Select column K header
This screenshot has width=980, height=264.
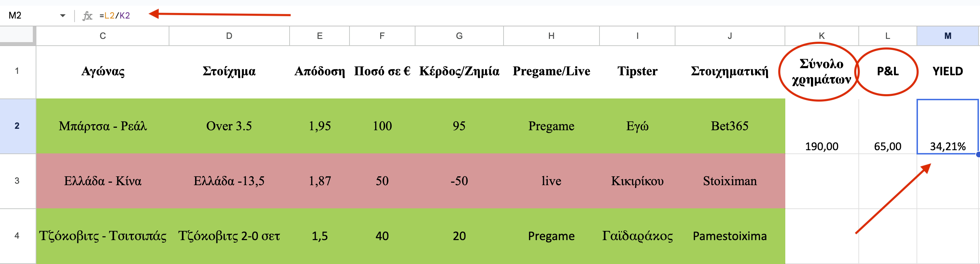(x=822, y=36)
